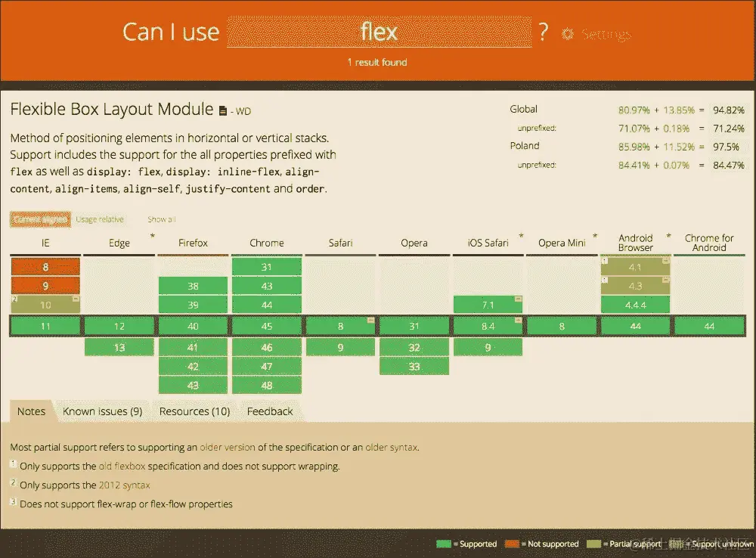Click the iOS Safari asterisk note marker
Viewport: 756px width, 558px height.
pos(521,236)
